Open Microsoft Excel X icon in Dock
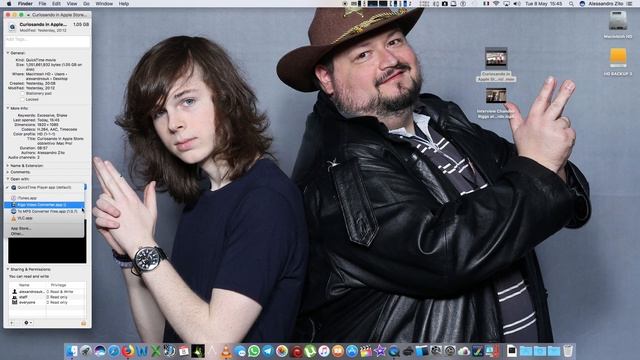 coord(156,351)
